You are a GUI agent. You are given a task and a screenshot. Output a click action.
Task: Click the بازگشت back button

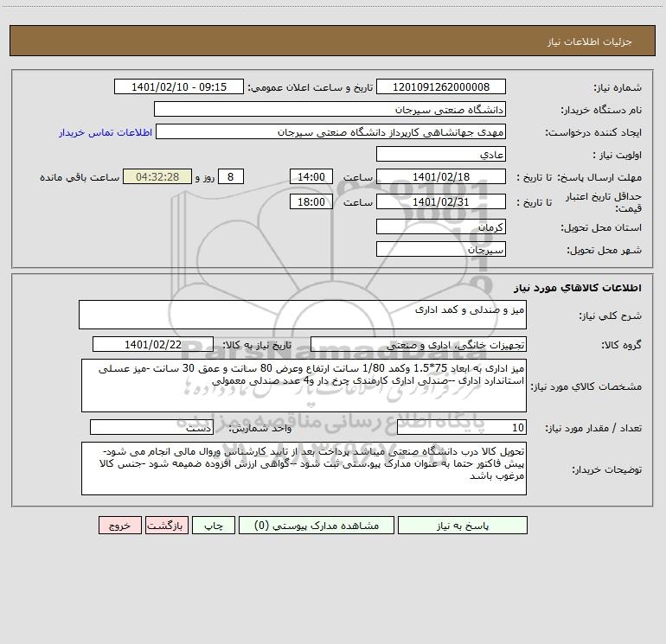click(x=166, y=526)
